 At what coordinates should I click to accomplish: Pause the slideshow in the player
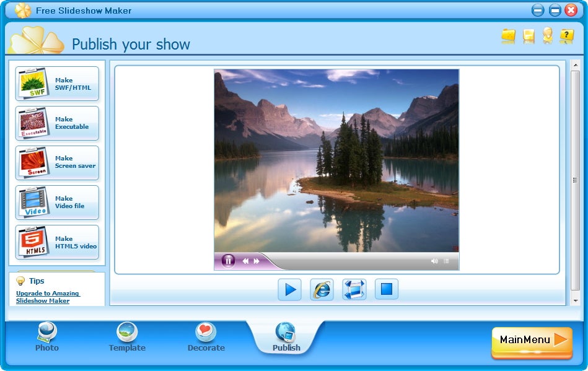[228, 261]
